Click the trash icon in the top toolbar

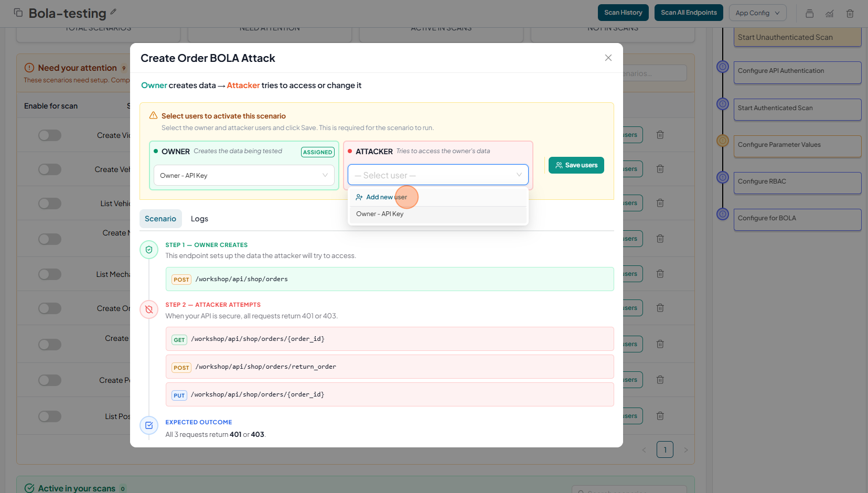[x=850, y=13]
